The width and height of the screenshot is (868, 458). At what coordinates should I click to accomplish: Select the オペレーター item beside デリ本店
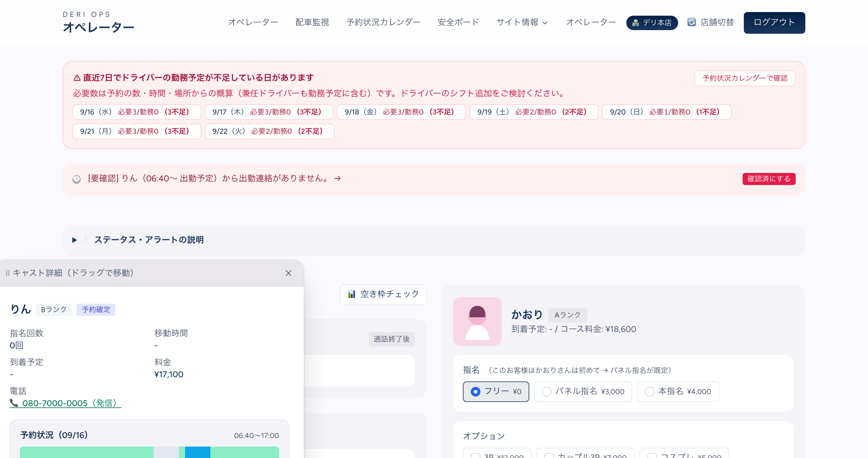(x=591, y=22)
